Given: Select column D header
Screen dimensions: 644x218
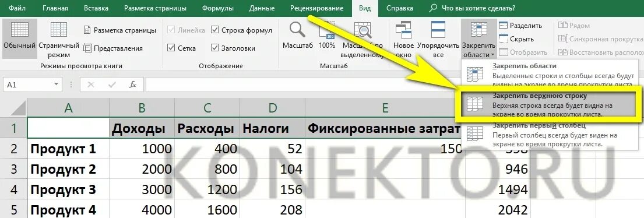Looking at the screenshot, I should [x=272, y=108].
